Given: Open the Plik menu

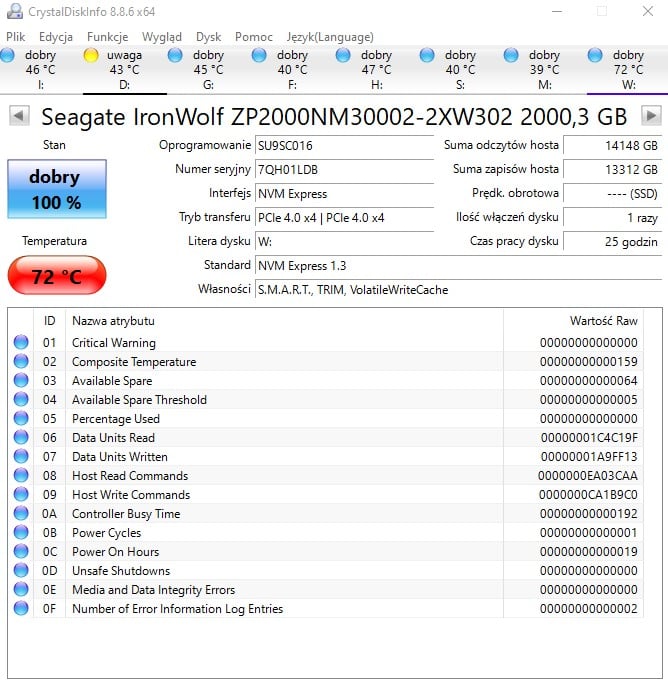Looking at the screenshot, I should [15, 37].
